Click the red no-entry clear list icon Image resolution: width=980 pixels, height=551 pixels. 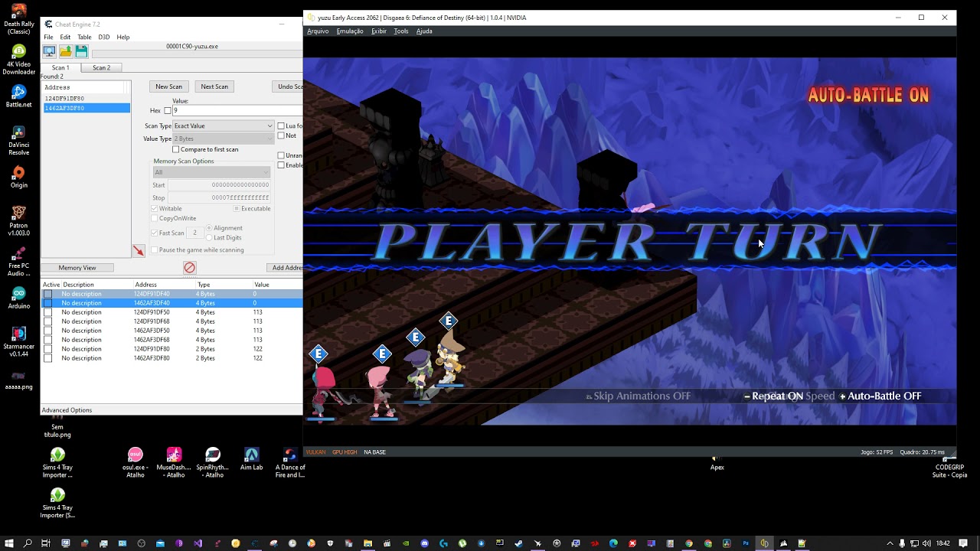tap(190, 267)
